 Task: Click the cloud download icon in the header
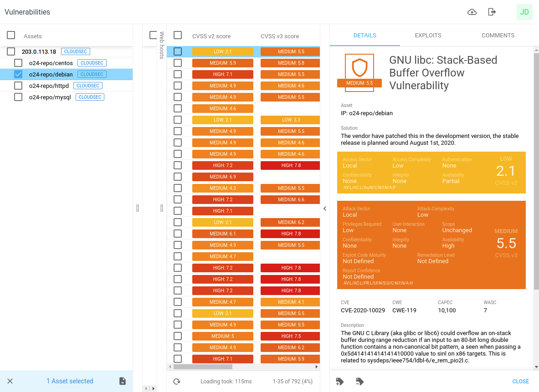[472, 12]
